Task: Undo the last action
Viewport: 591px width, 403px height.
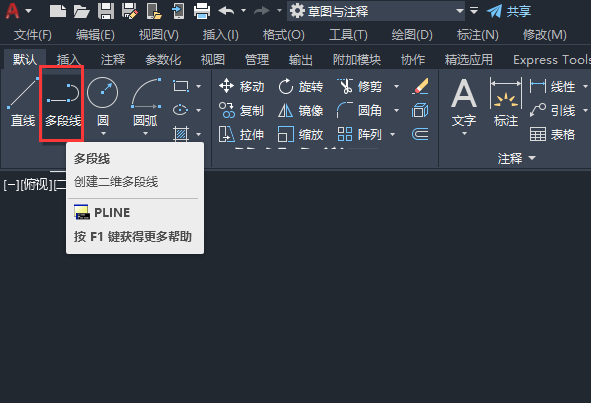Action: pos(226,11)
